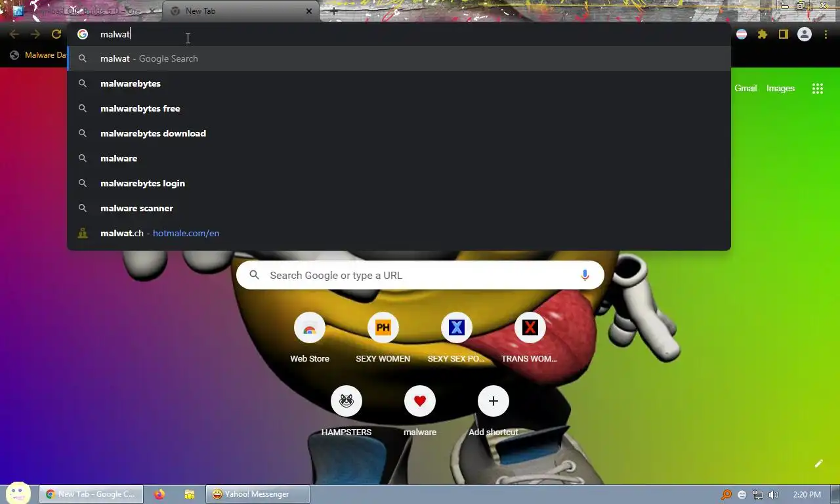
Task: Launch Firefox from the taskbar
Action: [159, 494]
